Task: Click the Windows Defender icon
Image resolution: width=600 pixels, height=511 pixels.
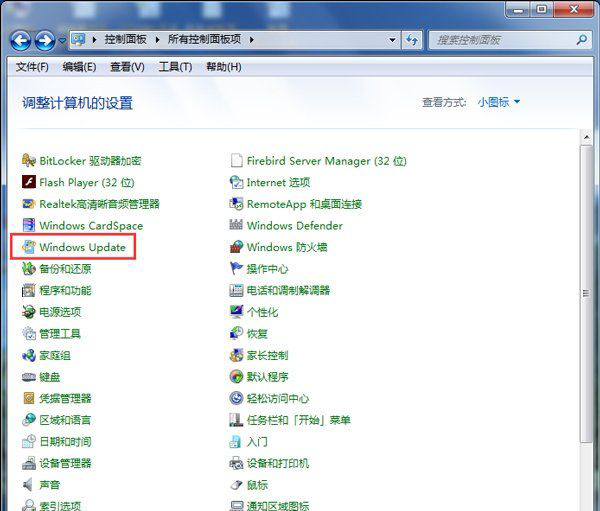Action: pos(236,225)
